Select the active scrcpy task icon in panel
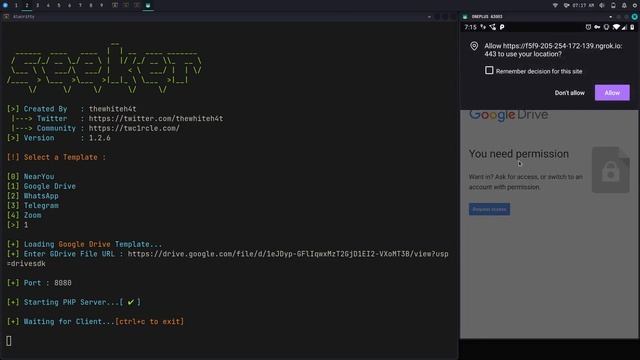 coord(148,5)
